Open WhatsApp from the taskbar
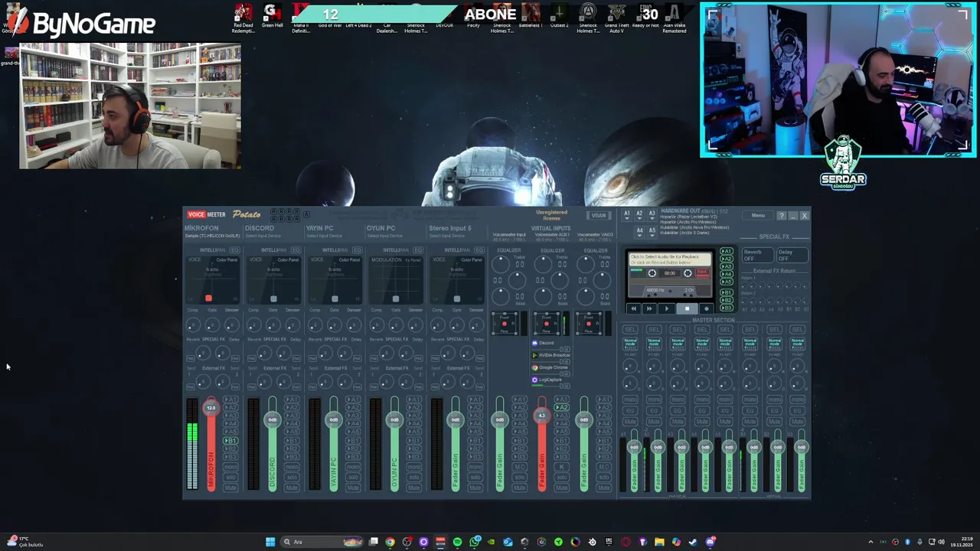 click(x=474, y=542)
